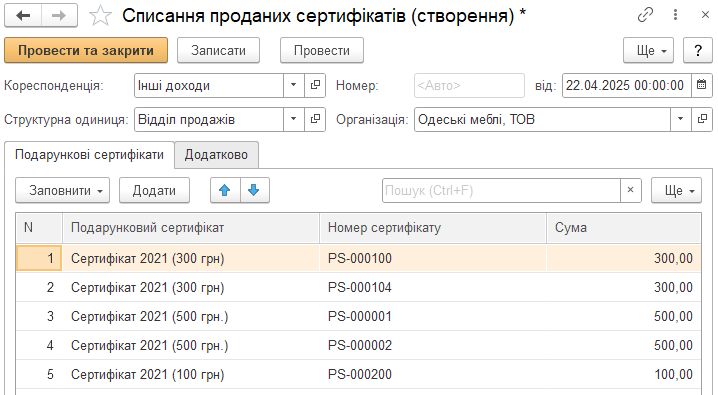The image size is (718, 395).
Task: Click Номер сертифікату column header
Action: 433,227
